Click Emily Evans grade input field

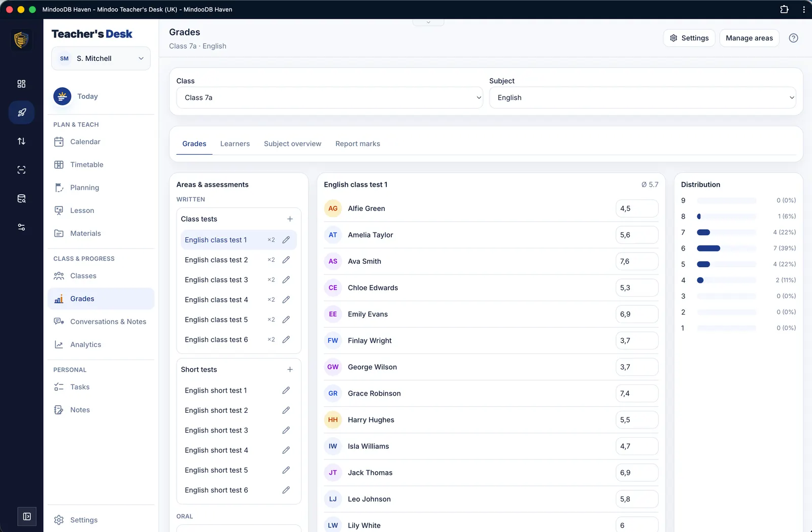coord(637,314)
